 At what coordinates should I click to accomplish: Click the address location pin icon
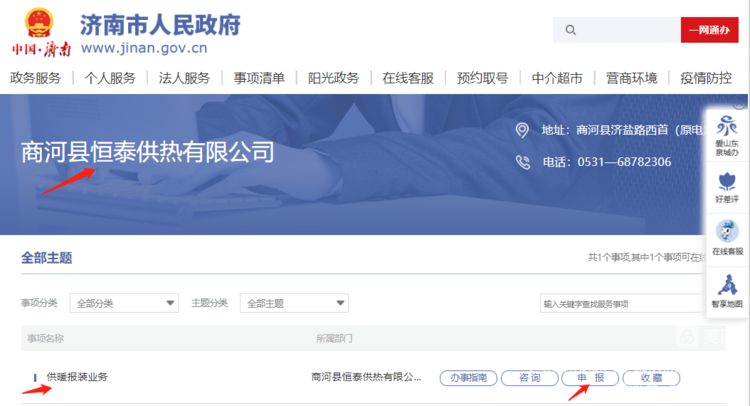point(522,130)
